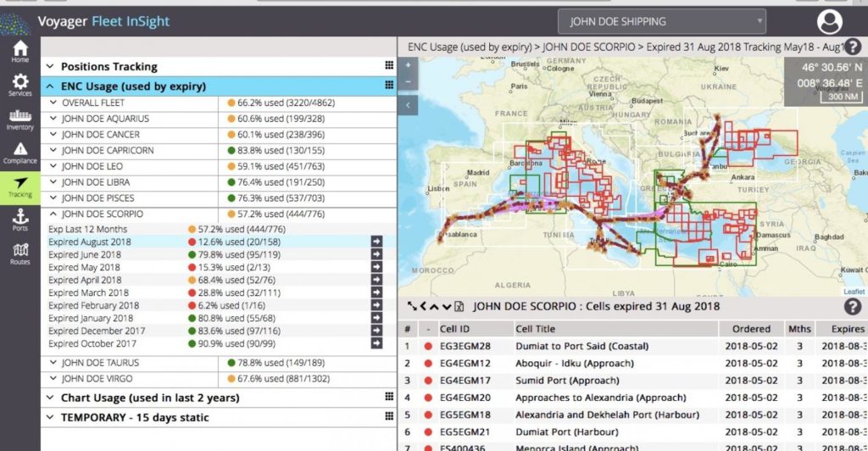Image resolution: width=868 pixels, height=451 pixels.
Task: Click left chevron in table toolbar
Action: tap(423, 306)
